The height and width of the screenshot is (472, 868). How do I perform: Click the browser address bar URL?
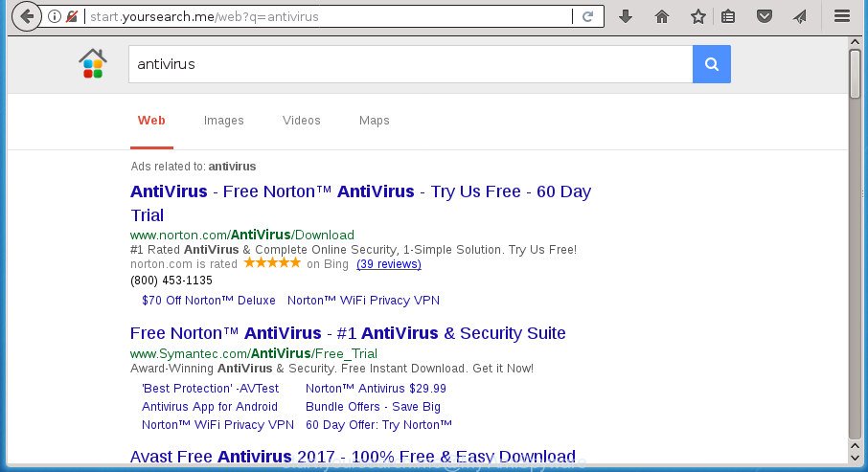coord(327,16)
